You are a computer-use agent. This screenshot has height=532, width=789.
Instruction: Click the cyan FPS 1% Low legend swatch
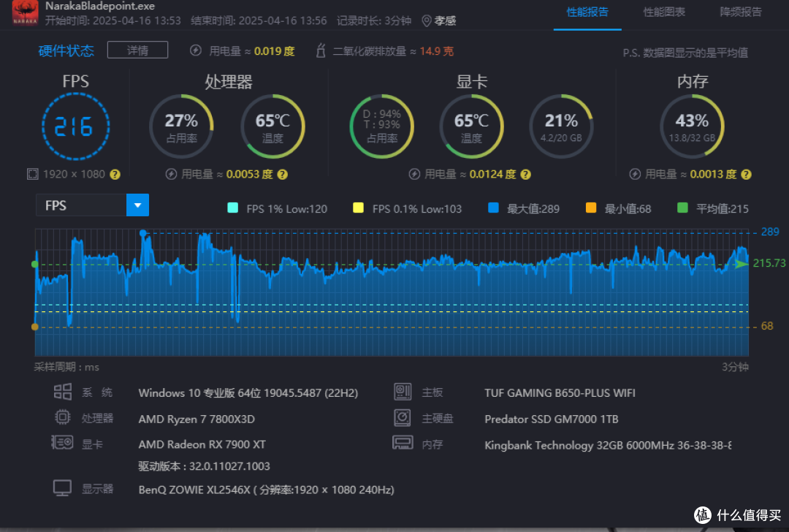coord(232,208)
